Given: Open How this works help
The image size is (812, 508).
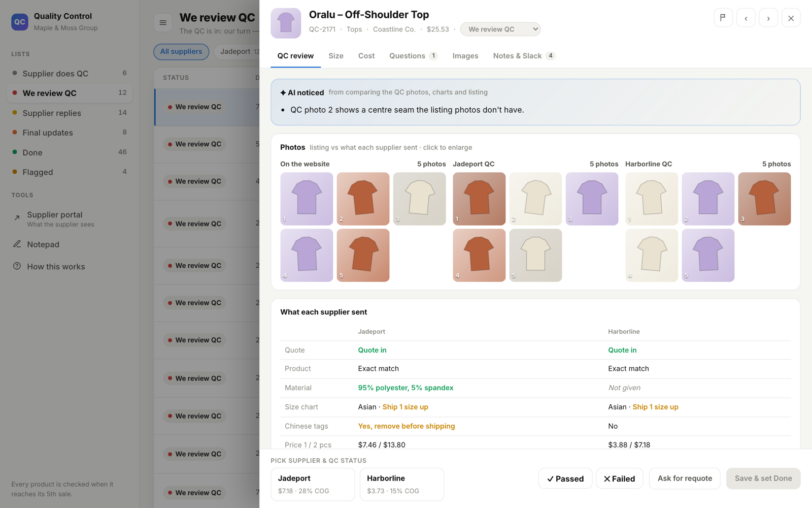Looking at the screenshot, I should (70, 267).
